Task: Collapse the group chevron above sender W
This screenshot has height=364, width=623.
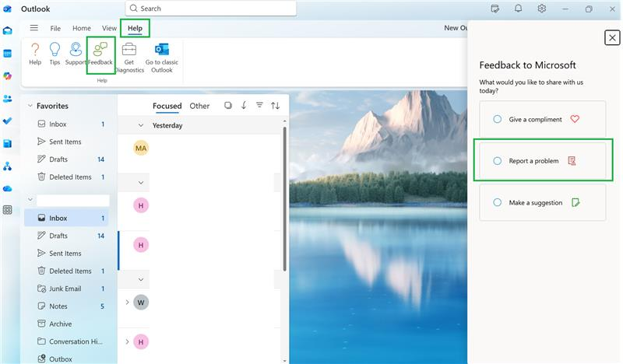Action: [x=141, y=279]
